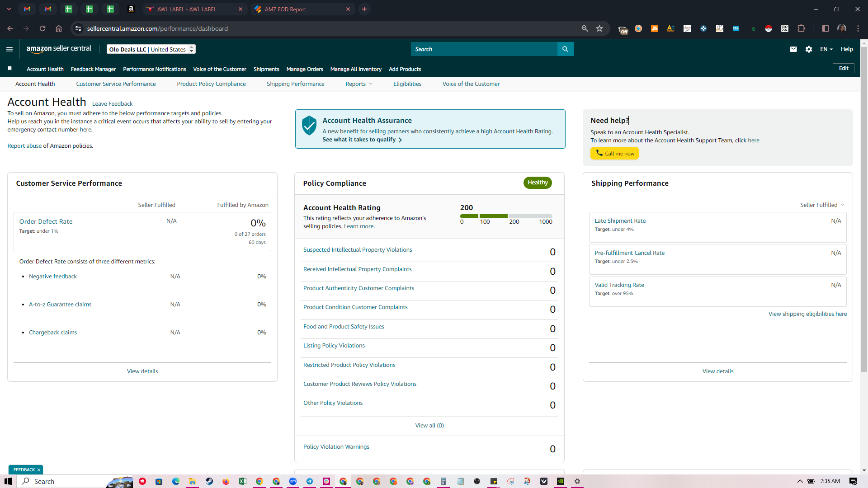Show hidden system tray icons
This screenshot has height=488, width=868.
coord(800,481)
